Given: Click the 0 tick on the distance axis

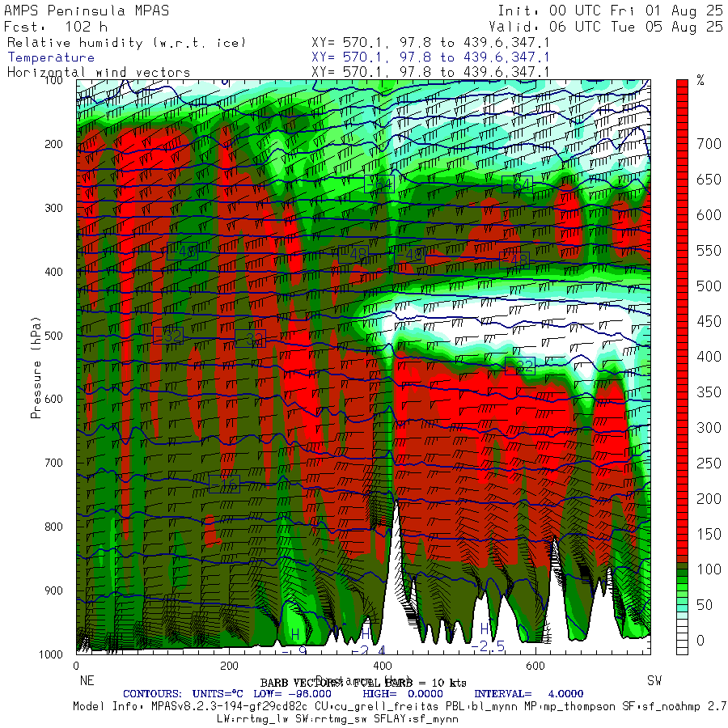Looking at the screenshot, I should (76, 666).
